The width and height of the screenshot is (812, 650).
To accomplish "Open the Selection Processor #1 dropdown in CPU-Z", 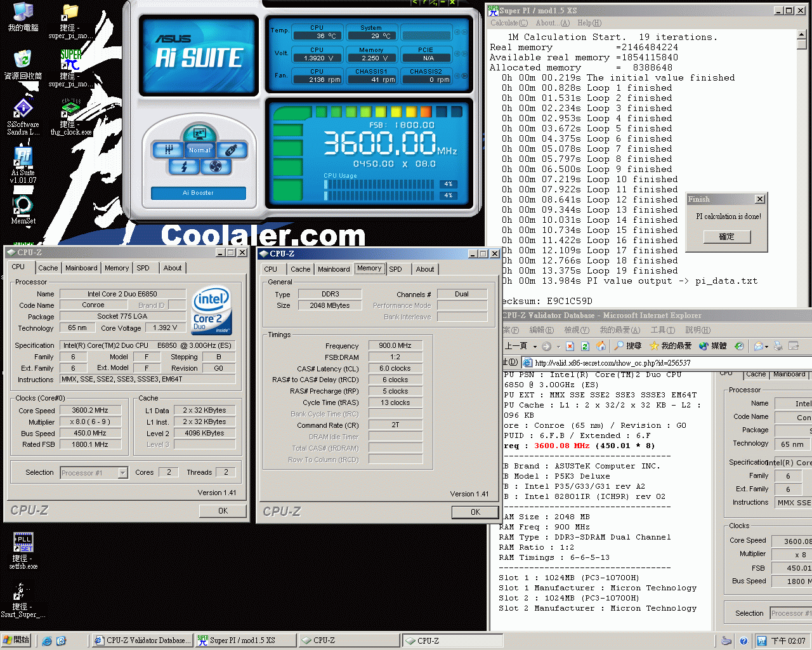I will [x=122, y=472].
